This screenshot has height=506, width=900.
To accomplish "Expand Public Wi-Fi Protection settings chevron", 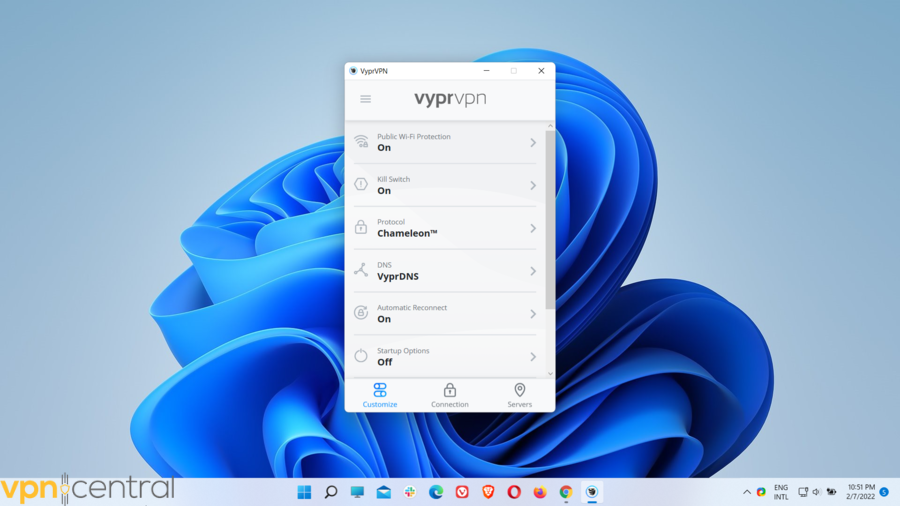I will 533,143.
